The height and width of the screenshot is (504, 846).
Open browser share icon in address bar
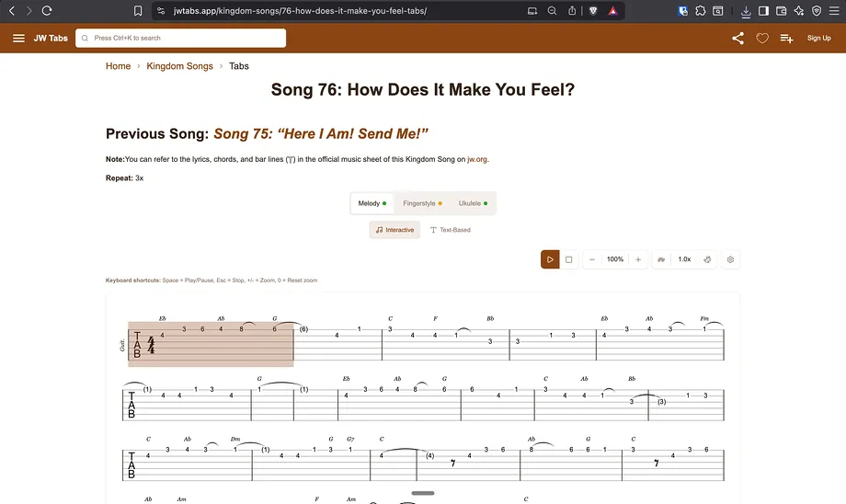[x=572, y=11]
